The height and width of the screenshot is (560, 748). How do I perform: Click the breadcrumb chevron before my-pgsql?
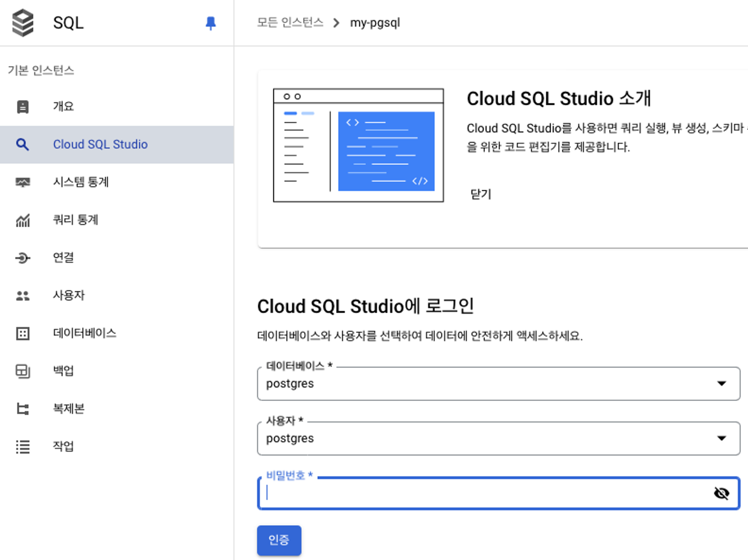pyautogui.click(x=336, y=23)
